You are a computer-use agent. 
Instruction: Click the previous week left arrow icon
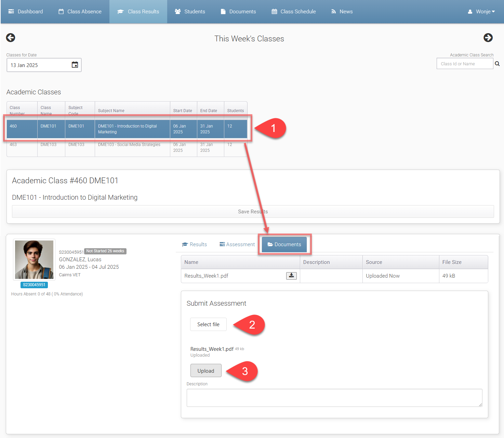click(x=11, y=38)
